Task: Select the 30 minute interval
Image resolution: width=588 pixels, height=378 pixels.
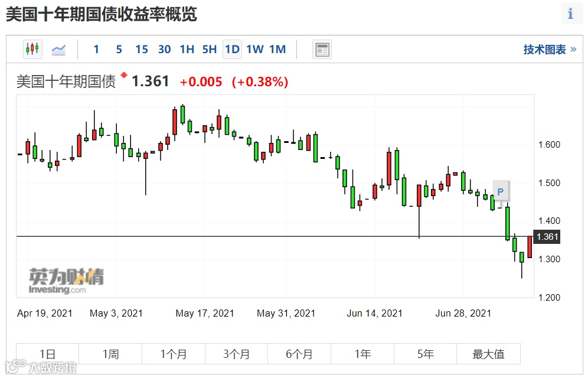Action: tap(164, 50)
